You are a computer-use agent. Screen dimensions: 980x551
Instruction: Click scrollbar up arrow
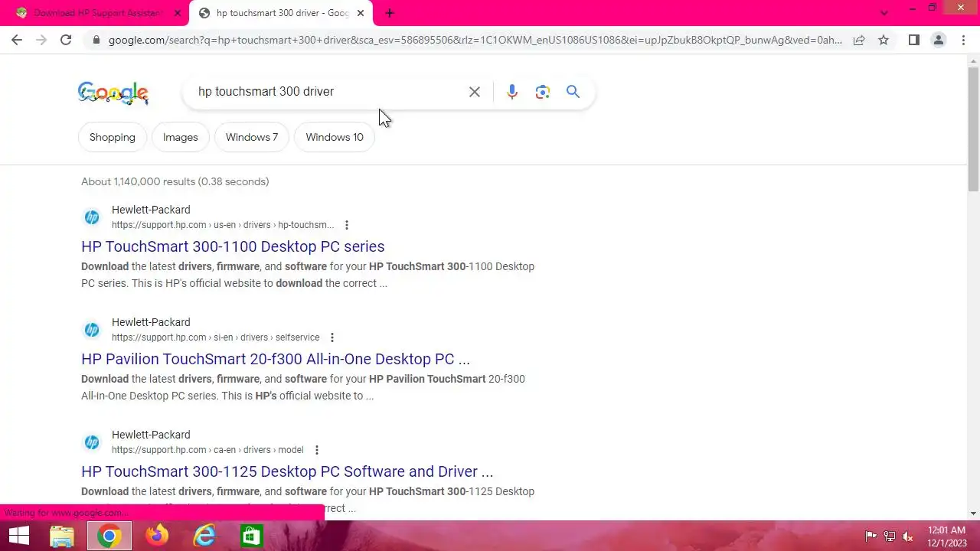click(973, 60)
